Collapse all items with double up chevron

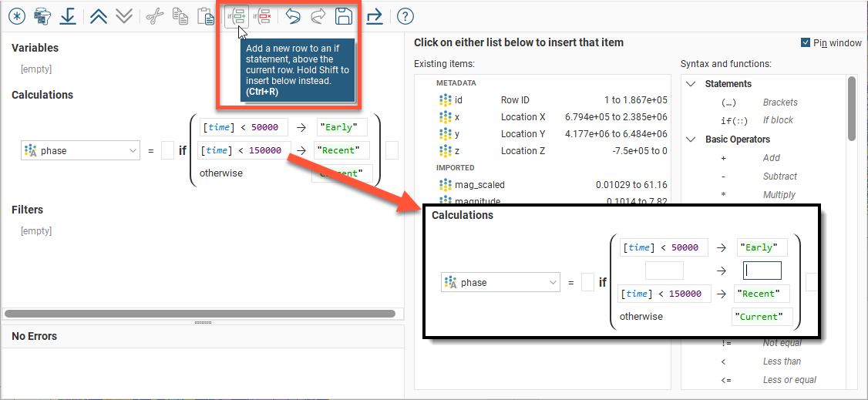click(x=98, y=16)
